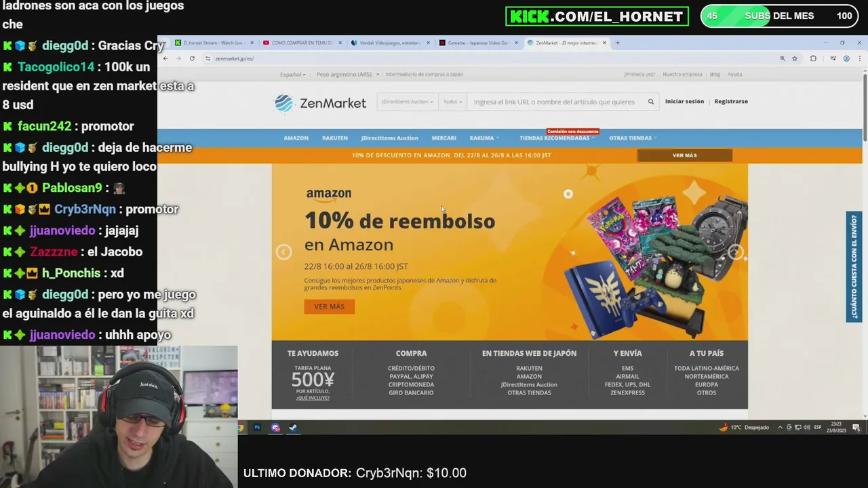The height and width of the screenshot is (488, 868).
Task: Open the AMAZON nav menu item
Action: click(x=296, y=138)
